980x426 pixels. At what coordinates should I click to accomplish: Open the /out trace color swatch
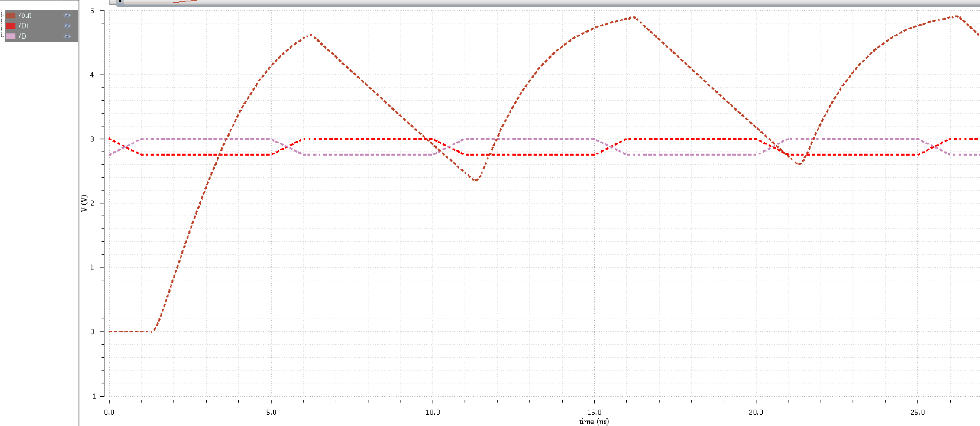tap(11, 15)
